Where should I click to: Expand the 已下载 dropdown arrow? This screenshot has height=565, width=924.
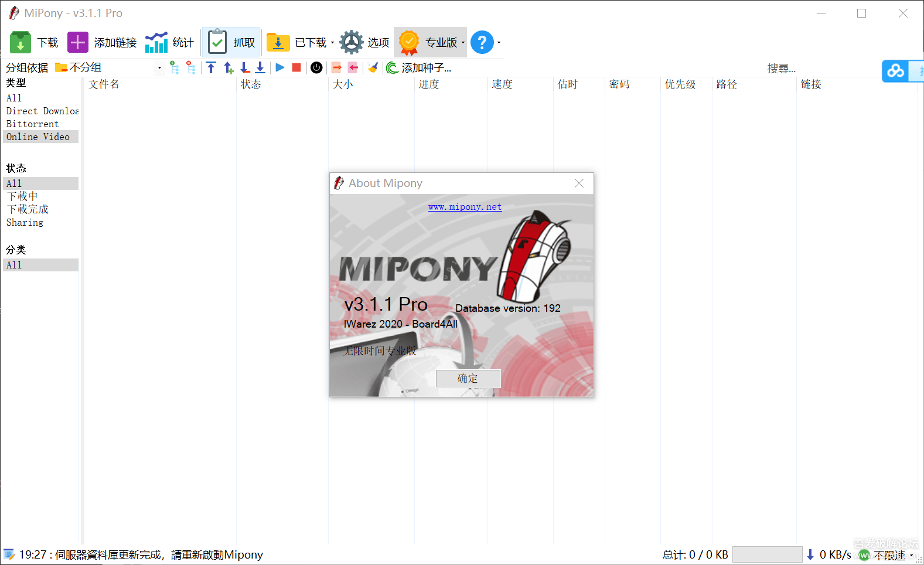tap(332, 42)
